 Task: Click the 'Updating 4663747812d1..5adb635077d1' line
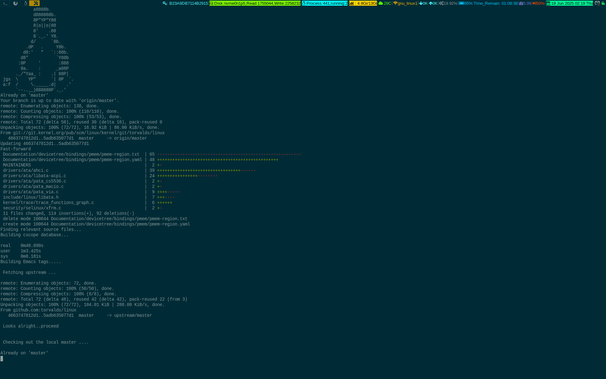point(44,144)
